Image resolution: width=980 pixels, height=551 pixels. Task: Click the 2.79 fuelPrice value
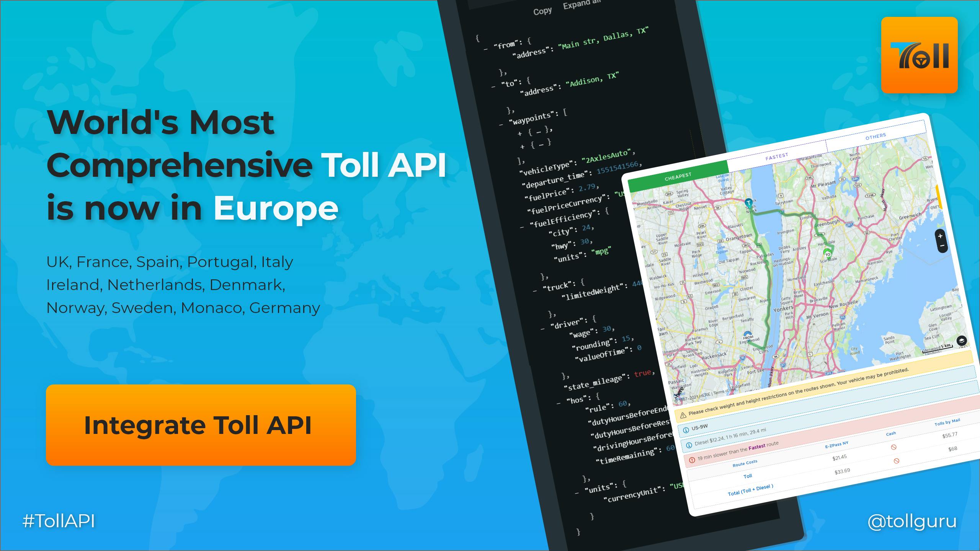click(587, 187)
